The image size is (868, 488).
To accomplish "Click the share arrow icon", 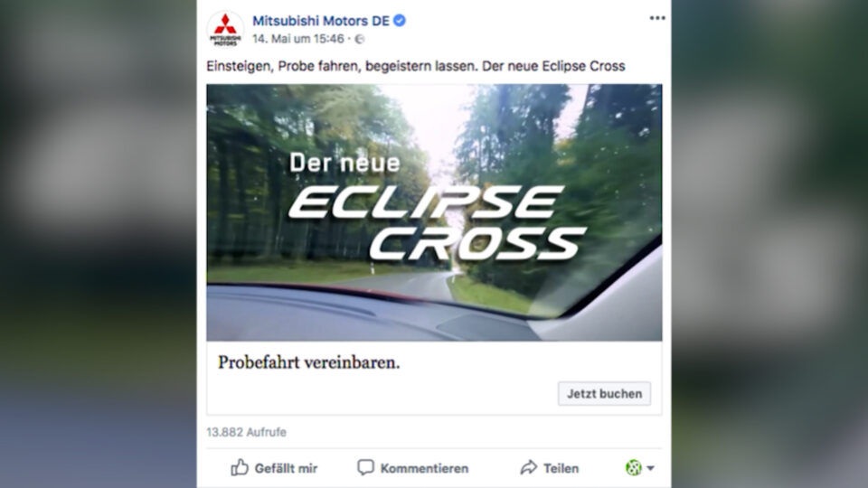I will coord(529,467).
